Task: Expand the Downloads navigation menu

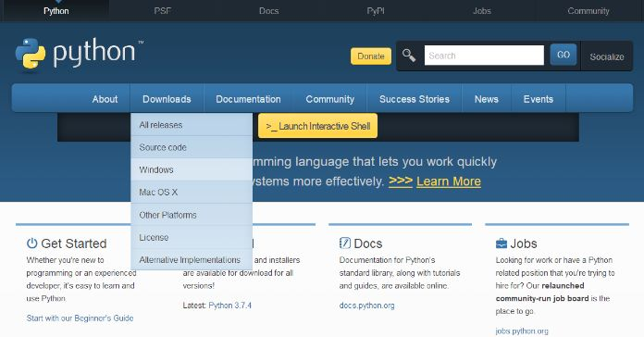Action: (167, 99)
